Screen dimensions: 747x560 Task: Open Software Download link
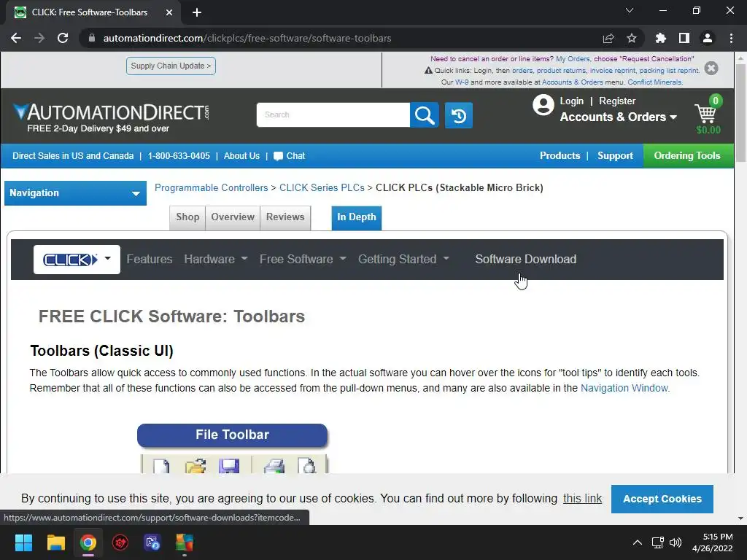(525, 259)
